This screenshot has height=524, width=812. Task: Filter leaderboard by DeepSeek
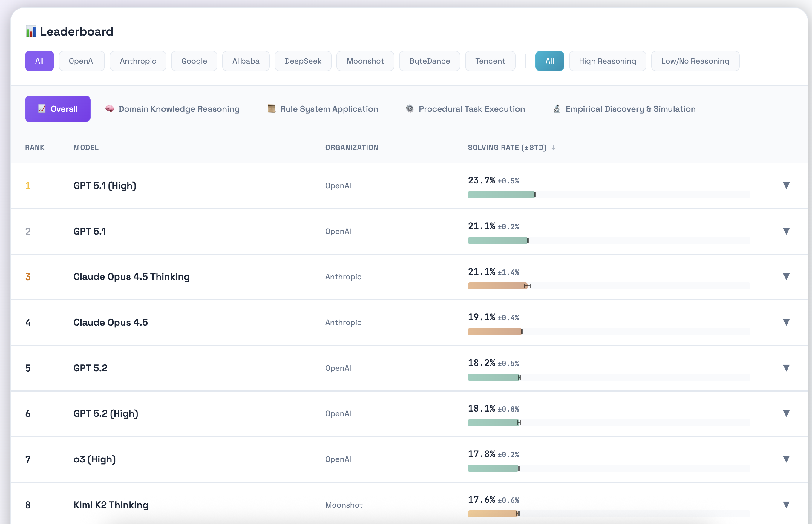click(x=303, y=61)
